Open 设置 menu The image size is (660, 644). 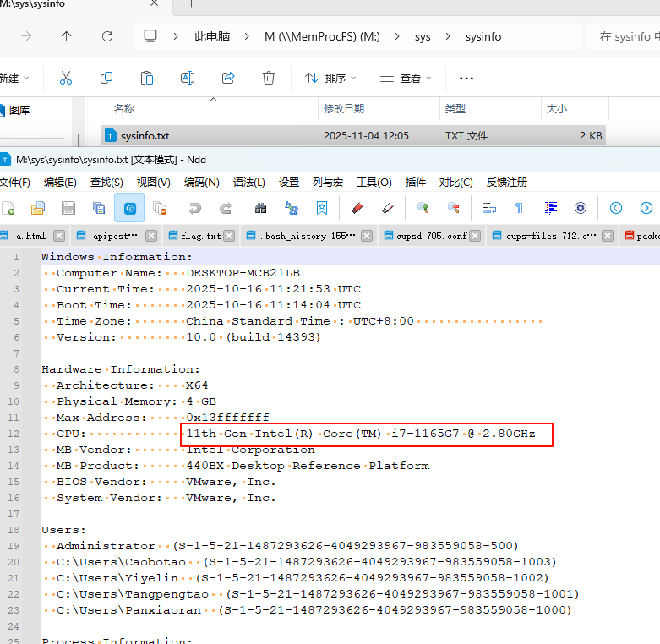coord(289,183)
